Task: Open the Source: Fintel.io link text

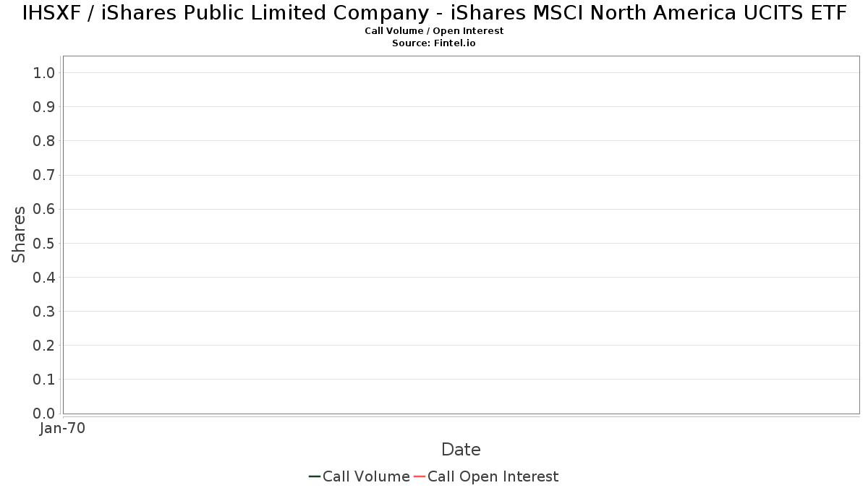Action: click(x=434, y=43)
